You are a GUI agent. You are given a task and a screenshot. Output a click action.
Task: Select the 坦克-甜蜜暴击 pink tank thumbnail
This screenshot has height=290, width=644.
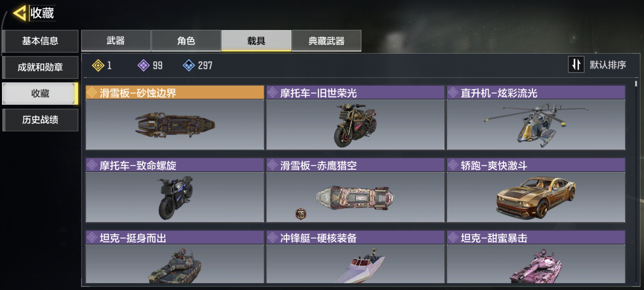[536, 264]
